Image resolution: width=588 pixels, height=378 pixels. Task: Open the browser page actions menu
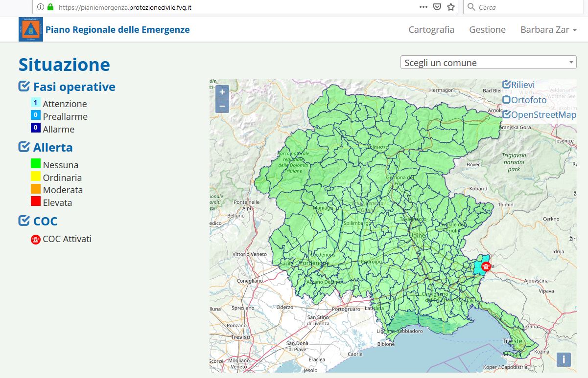423,7
